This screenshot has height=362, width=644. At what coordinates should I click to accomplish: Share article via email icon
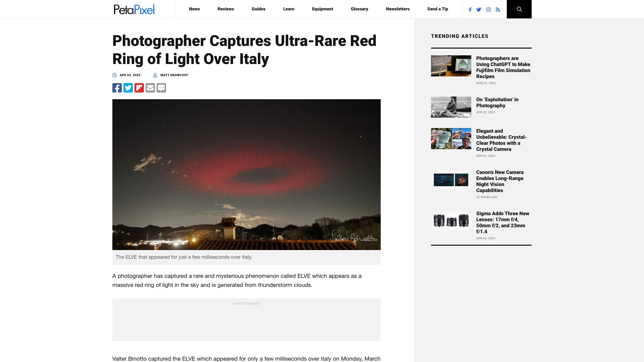[x=150, y=88]
